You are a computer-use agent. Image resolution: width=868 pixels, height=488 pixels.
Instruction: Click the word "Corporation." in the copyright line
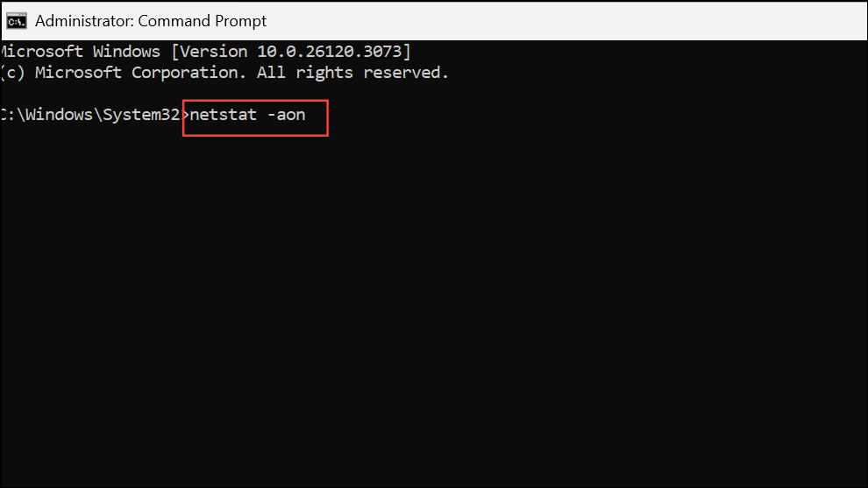(189, 73)
